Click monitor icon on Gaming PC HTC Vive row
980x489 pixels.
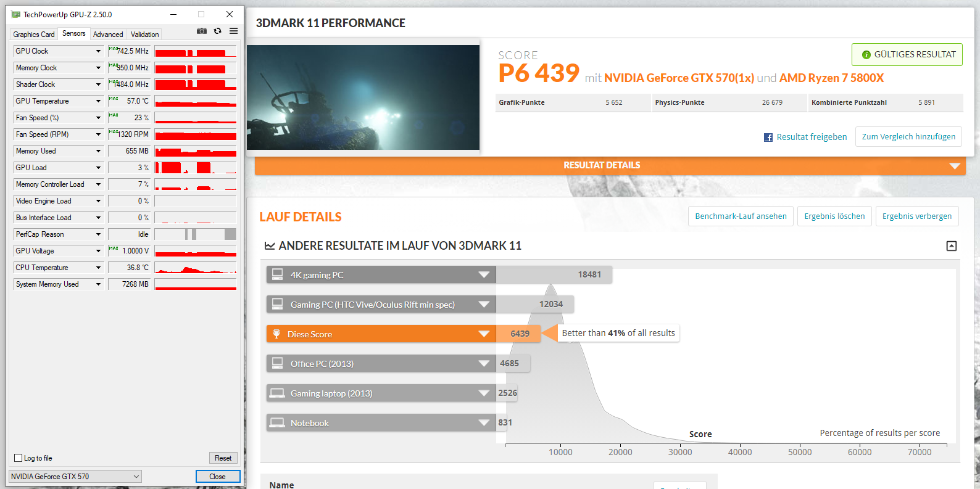pyautogui.click(x=278, y=304)
